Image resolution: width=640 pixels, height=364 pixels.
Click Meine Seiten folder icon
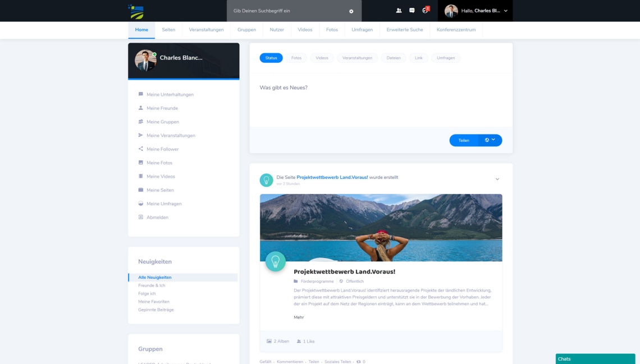click(141, 190)
